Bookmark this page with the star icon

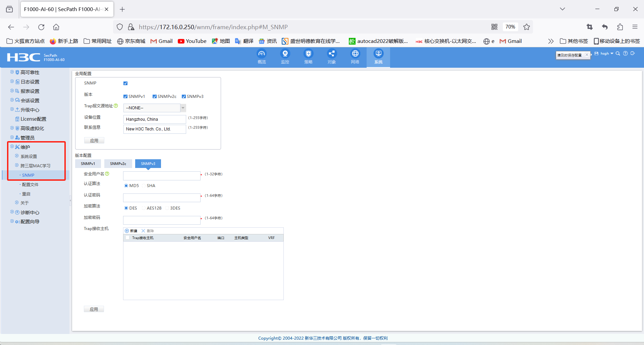click(x=527, y=27)
